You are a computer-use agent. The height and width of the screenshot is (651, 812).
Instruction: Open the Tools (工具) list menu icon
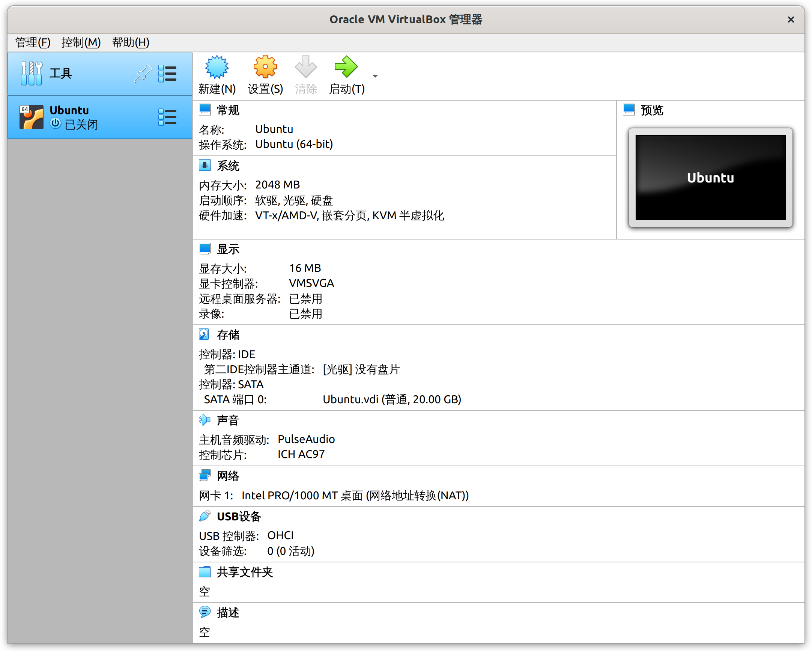pyautogui.click(x=167, y=74)
